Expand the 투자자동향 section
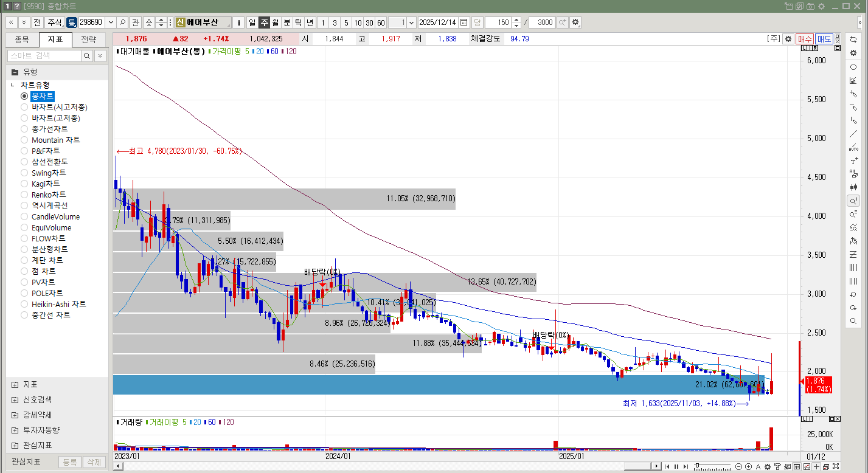Screen dimensions: 868x473 coord(15,430)
